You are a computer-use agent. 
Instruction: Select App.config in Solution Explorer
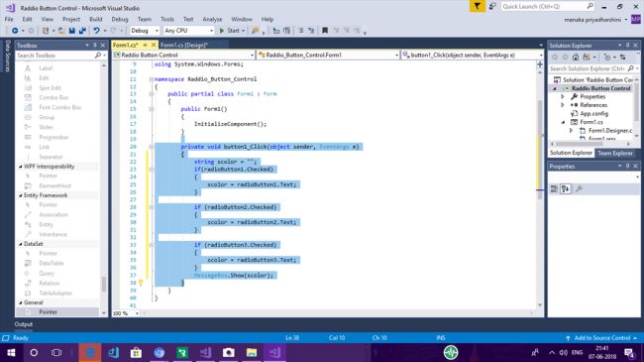[x=593, y=113]
